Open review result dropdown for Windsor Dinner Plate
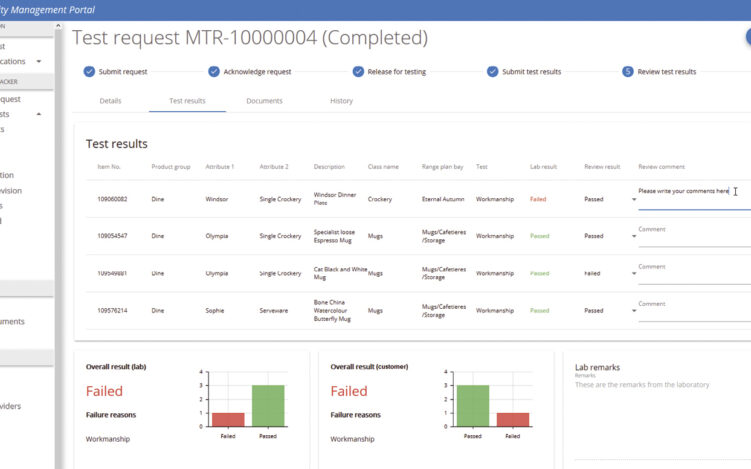The image size is (751, 469). [x=633, y=199]
